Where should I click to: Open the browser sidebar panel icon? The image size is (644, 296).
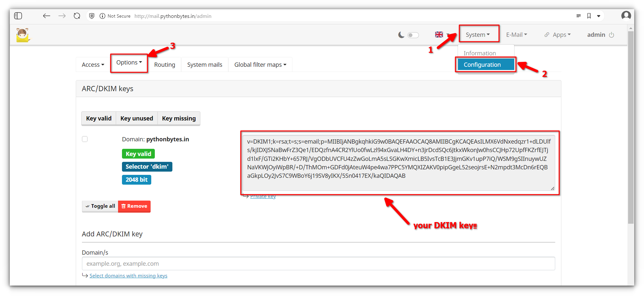click(18, 16)
